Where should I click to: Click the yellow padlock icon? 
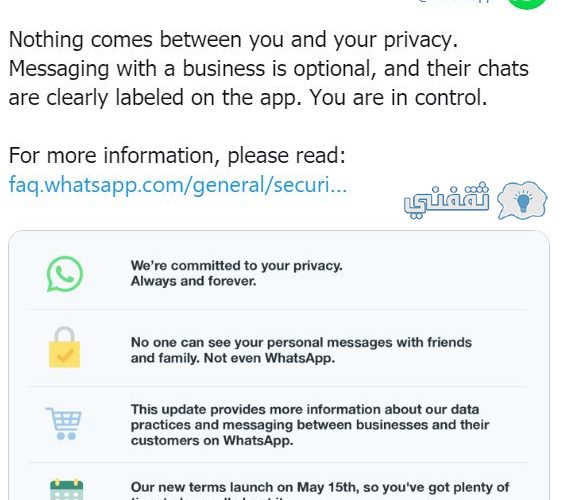[65, 347]
